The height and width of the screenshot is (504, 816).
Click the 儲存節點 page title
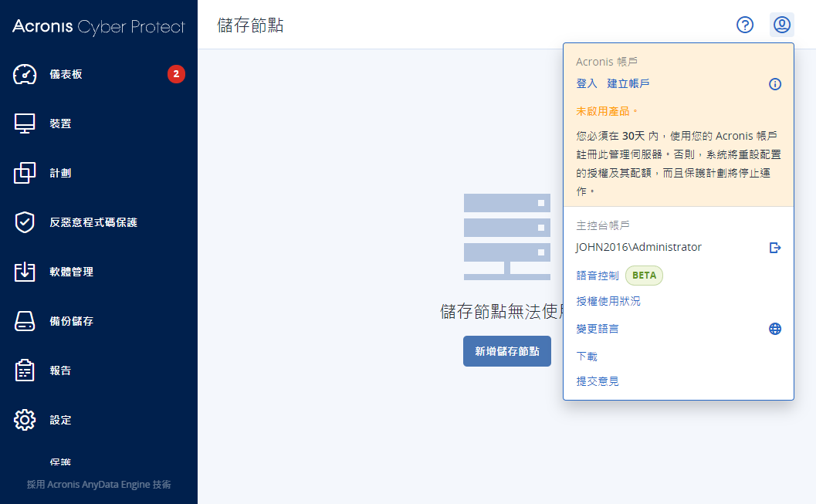coord(250,25)
